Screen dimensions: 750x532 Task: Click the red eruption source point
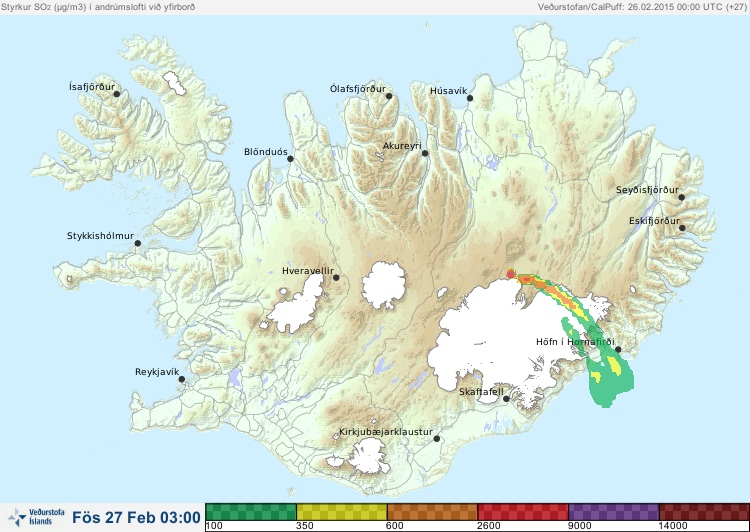click(511, 274)
